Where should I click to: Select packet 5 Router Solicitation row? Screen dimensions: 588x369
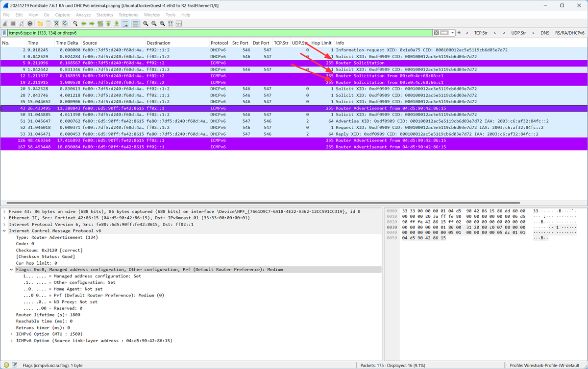294,63
